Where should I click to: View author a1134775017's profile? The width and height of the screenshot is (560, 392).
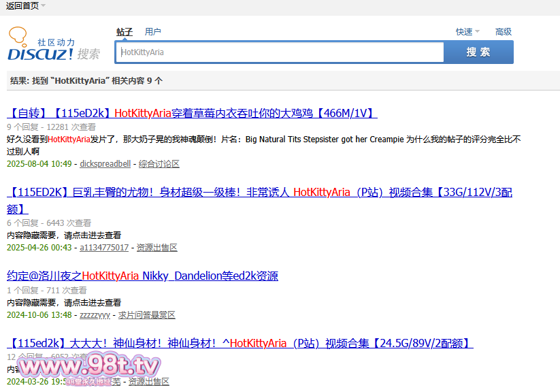[104, 248]
